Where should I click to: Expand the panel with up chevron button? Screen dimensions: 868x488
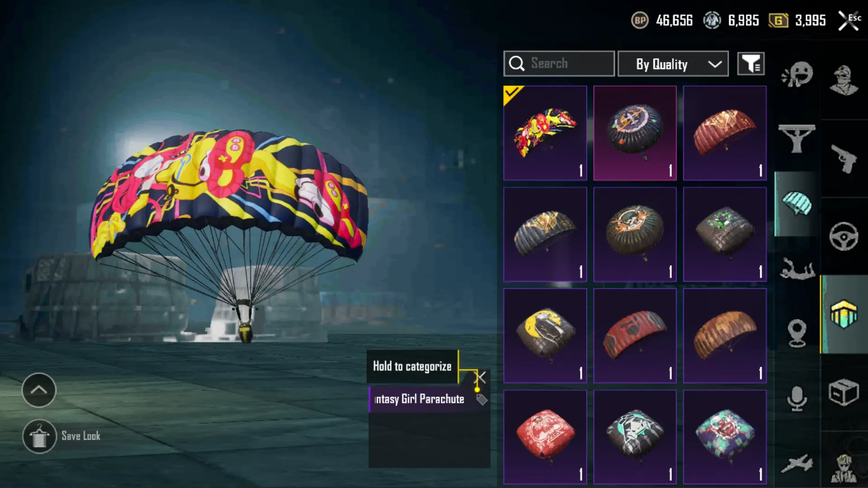pyautogui.click(x=39, y=390)
